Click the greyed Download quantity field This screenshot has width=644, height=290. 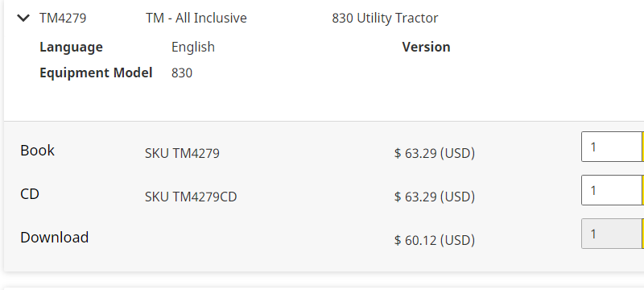[x=611, y=234]
